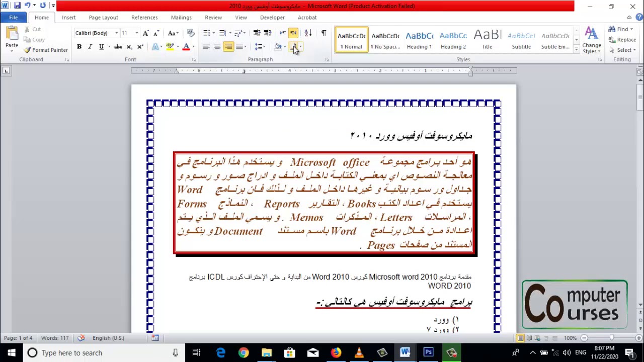
Task: Click Redo in Quick Access Toolbar
Action: click(43, 6)
